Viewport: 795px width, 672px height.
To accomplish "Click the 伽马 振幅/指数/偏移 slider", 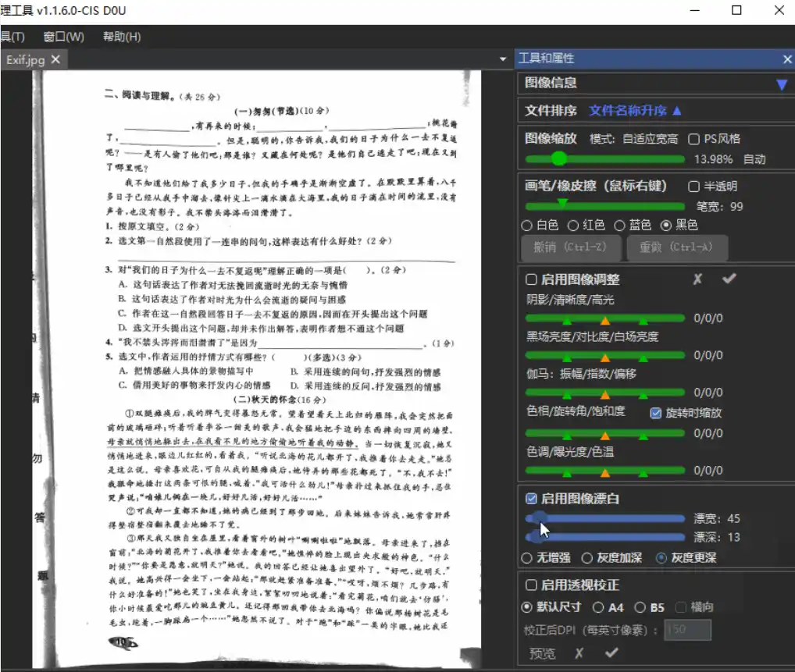I will pos(605,393).
